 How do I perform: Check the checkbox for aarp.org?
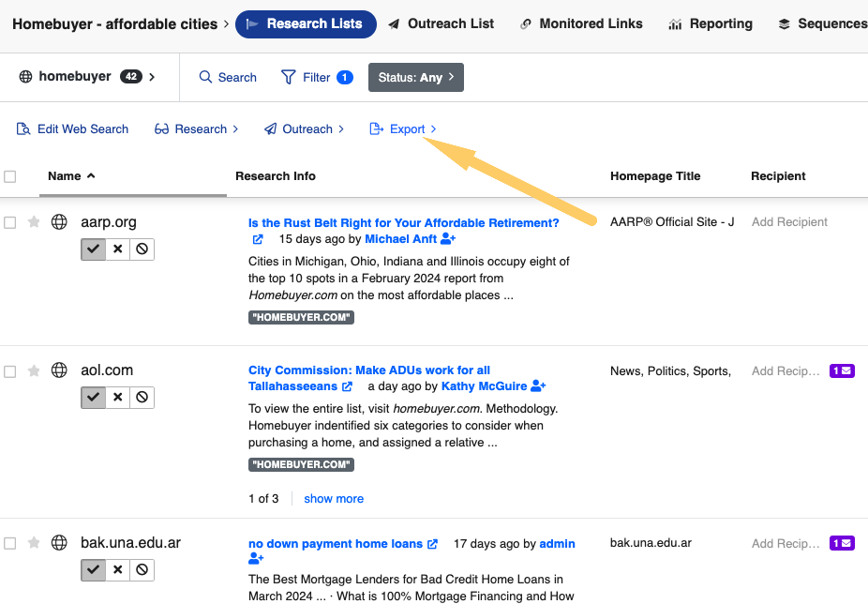[10, 221]
